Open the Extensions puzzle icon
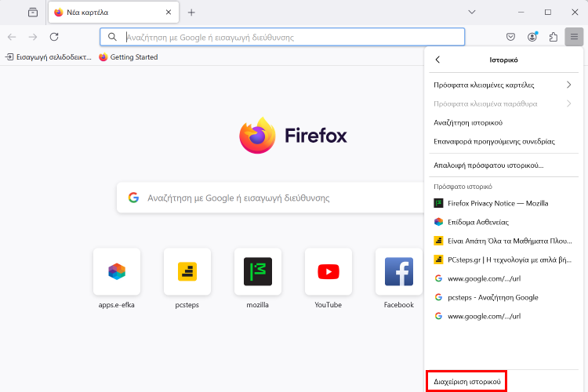This screenshot has height=392, width=588. 554,37
